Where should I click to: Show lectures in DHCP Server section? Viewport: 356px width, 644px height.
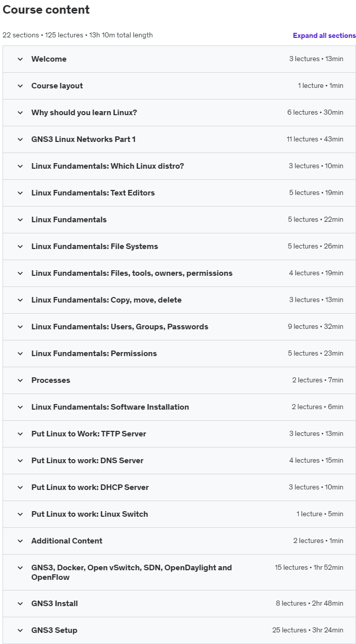[179, 487]
